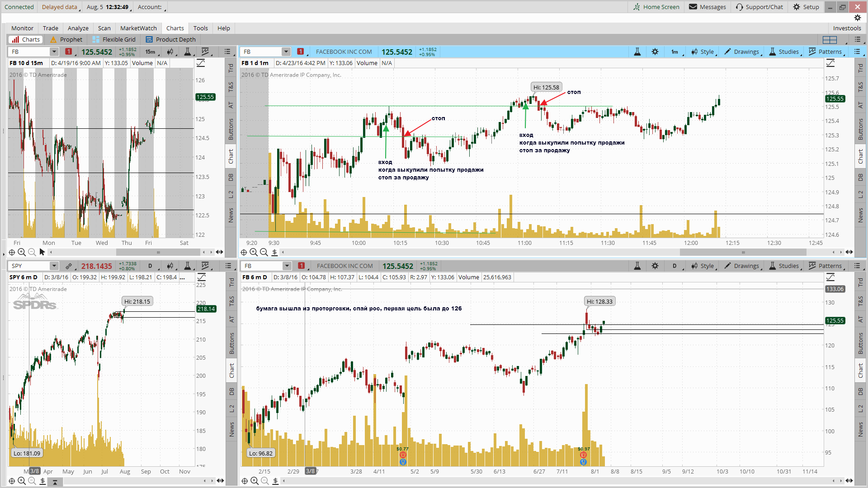Click the earnings marker near 8/1 on FB daily chart
Image resolution: width=868 pixels, height=488 pixels.
coord(583,455)
